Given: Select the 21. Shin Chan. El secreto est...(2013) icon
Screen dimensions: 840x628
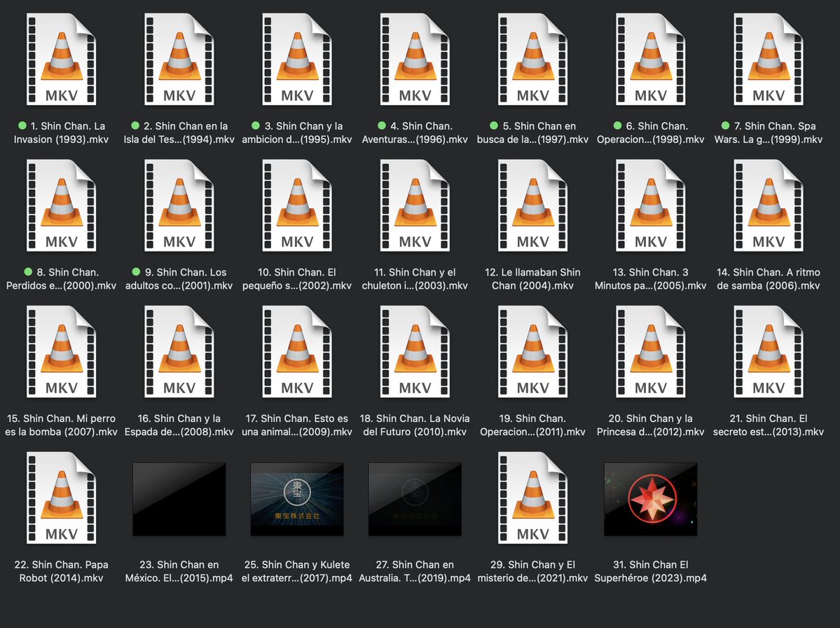Looking at the screenshot, I should [769, 352].
